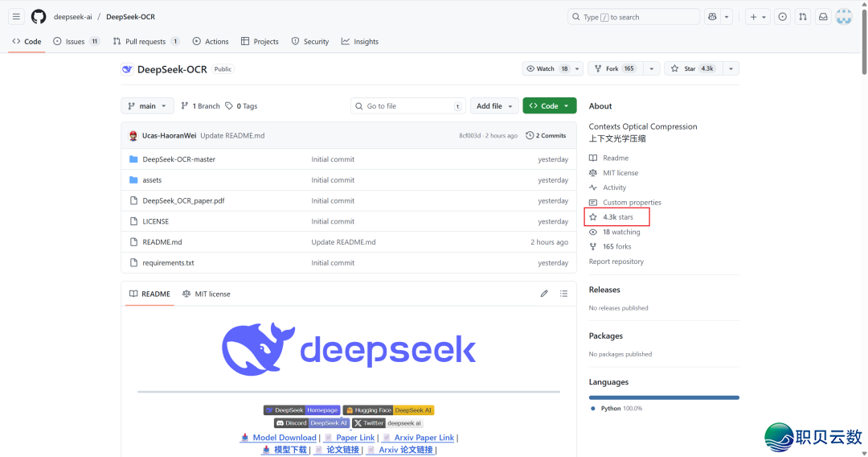
Task: Select the MIT license tab
Action: (207, 294)
